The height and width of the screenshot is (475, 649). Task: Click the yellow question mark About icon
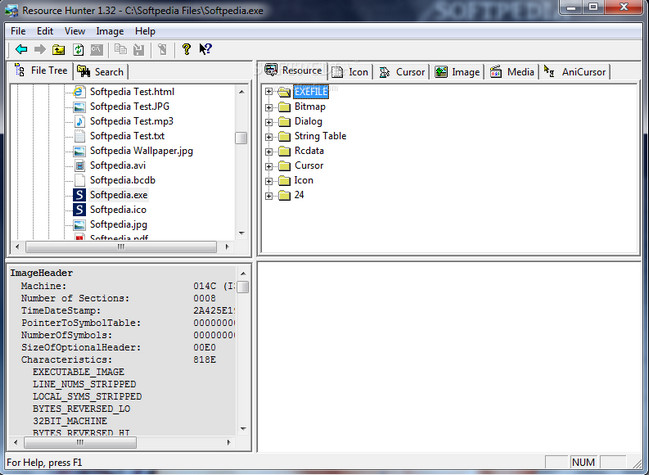[x=186, y=49]
